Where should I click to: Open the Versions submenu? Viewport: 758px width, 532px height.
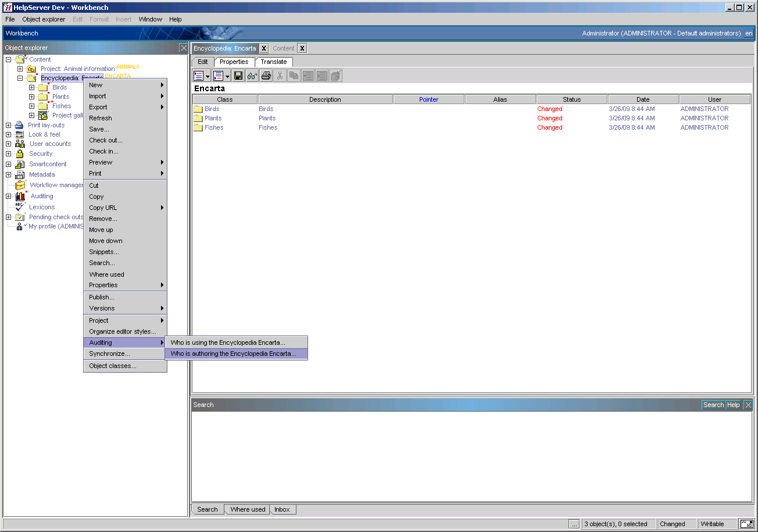[125, 308]
